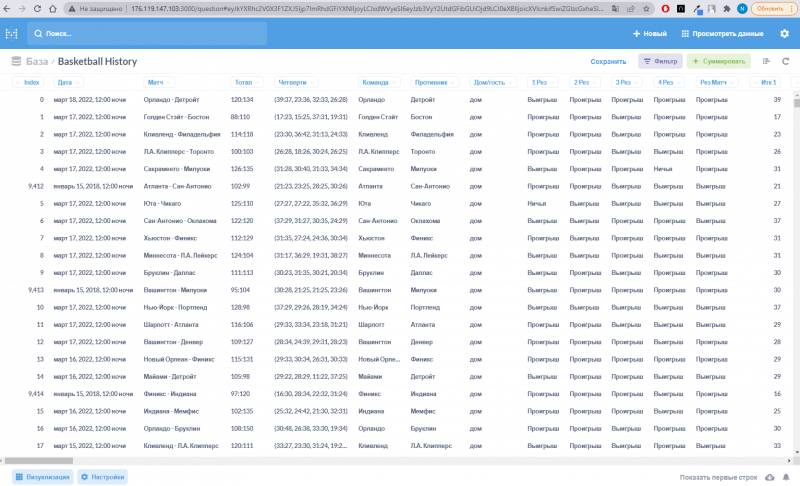Click the download results cloud icon
Image resolution: width=800 pixels, height=486 pixels.
click(768, 477)
